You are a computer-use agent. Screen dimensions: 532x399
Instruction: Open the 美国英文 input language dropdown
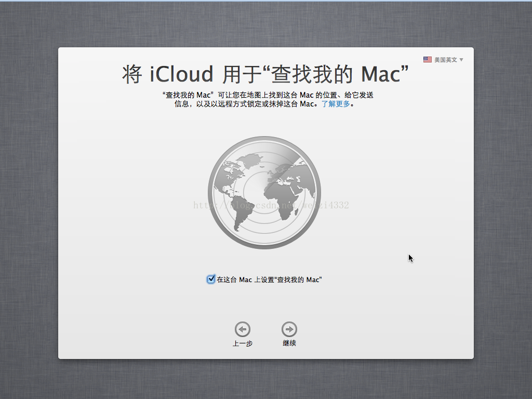(443, 60)
